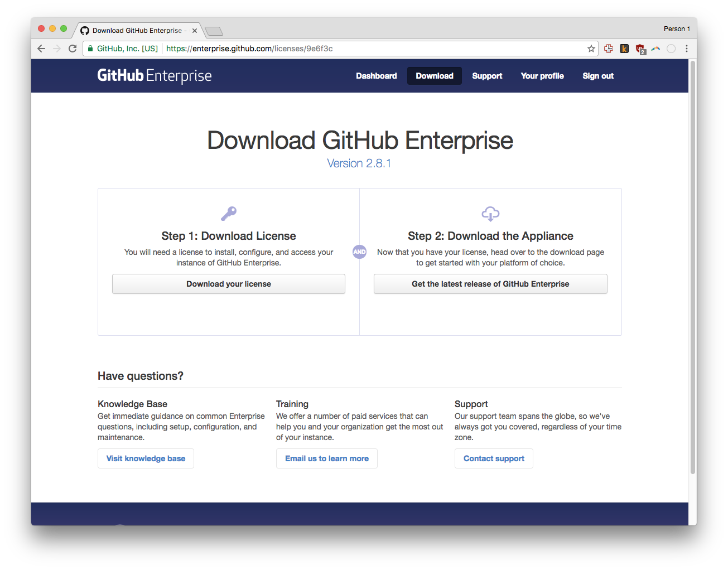728x570 pixels.
Task: Open the Support nav item
Action: [487, 76]
